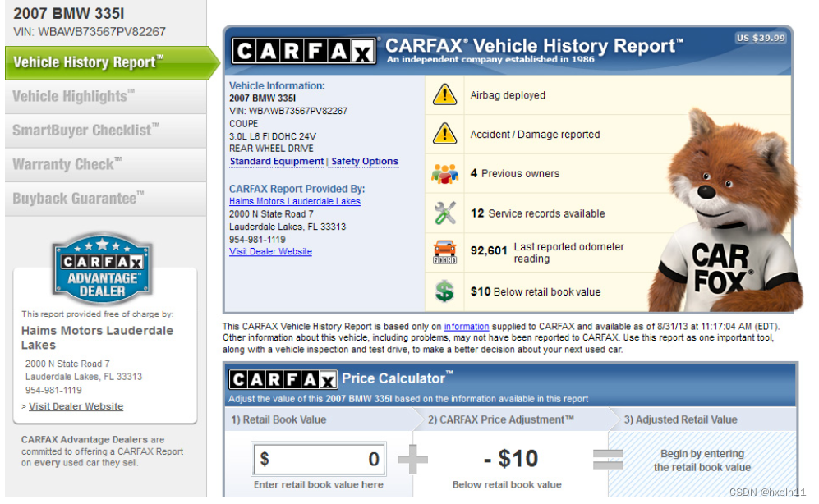819x504 pixels.
Task: Click the - $10 price adjustment amount
Action: coord(510,459)
